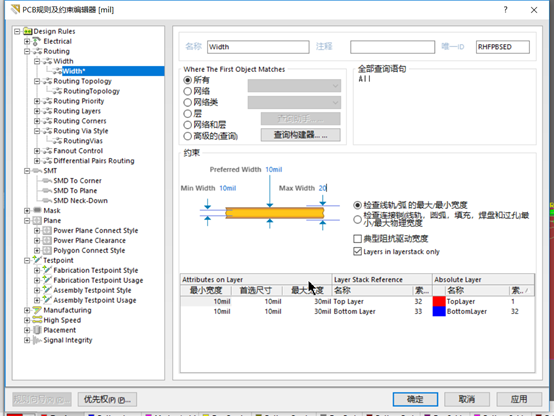Expand the Electrical tree node
This screenshot has height=416, width=554.
pyautogui.click(x=27, y=41)
